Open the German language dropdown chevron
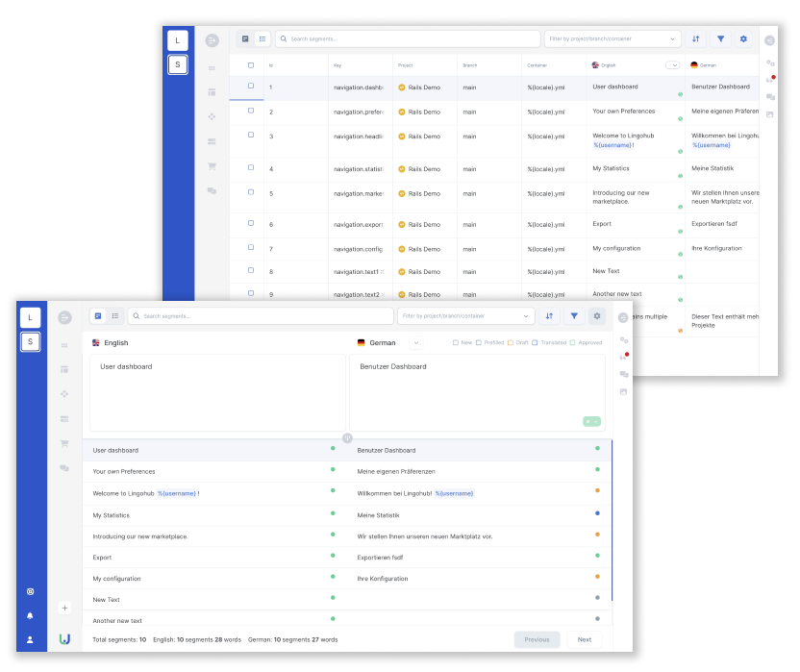800x672 pixels. click(416, 343)
